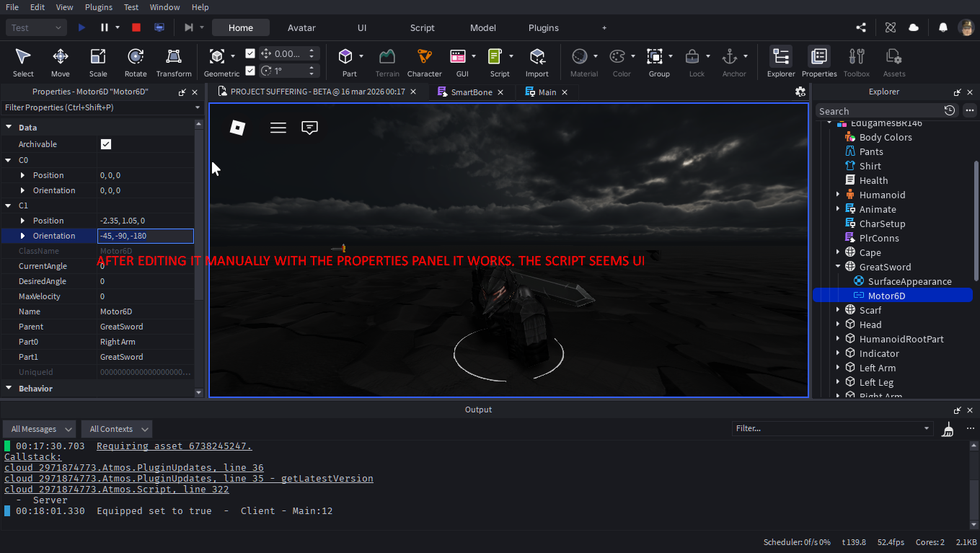Click the Requiring asset 6738245247 link
This screenshot has width=980, height=553.
point(174,446)
